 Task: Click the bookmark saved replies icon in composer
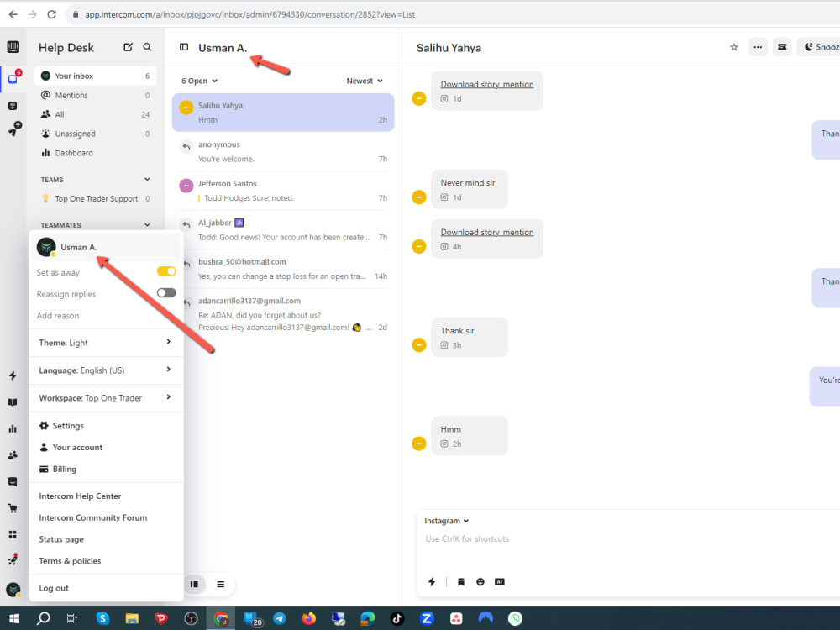tap(460, 582)
